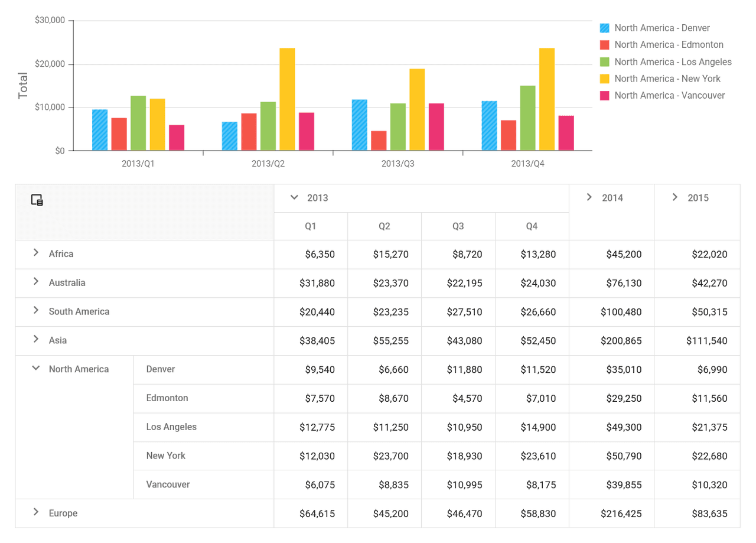
Task: Click the Denver row header
Action: tap(204, 370)
